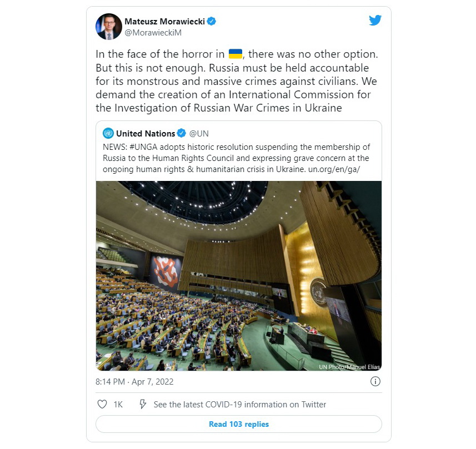The height and width of the screenshot is (449, 476).
Task: Open the tweet info circle icon
Action: click(375, 381)
